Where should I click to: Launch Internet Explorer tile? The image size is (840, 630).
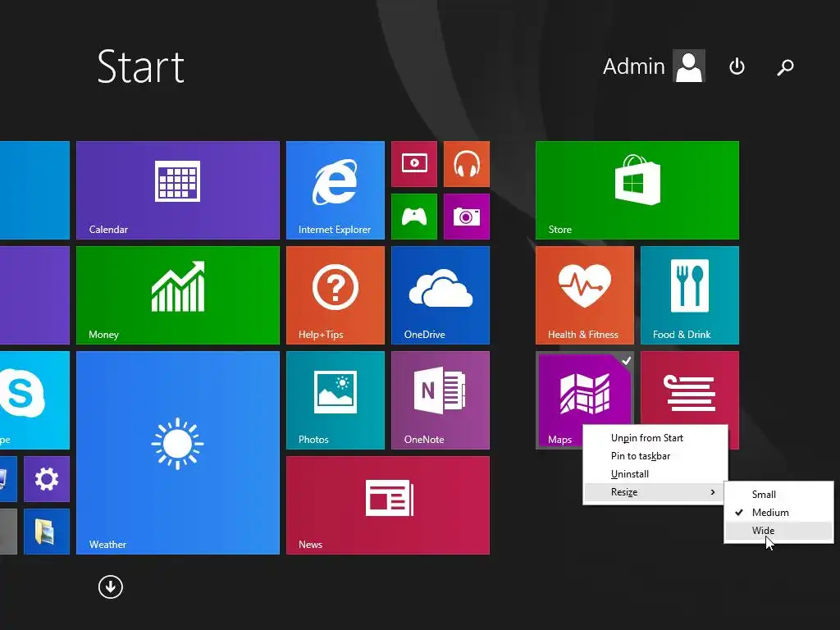point(336,190)
